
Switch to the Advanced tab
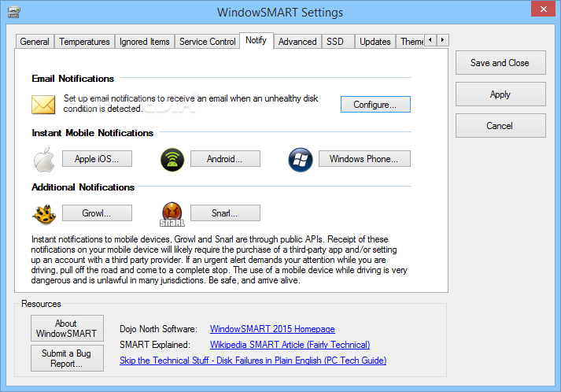pyautogui.click(x=297, y=42)
